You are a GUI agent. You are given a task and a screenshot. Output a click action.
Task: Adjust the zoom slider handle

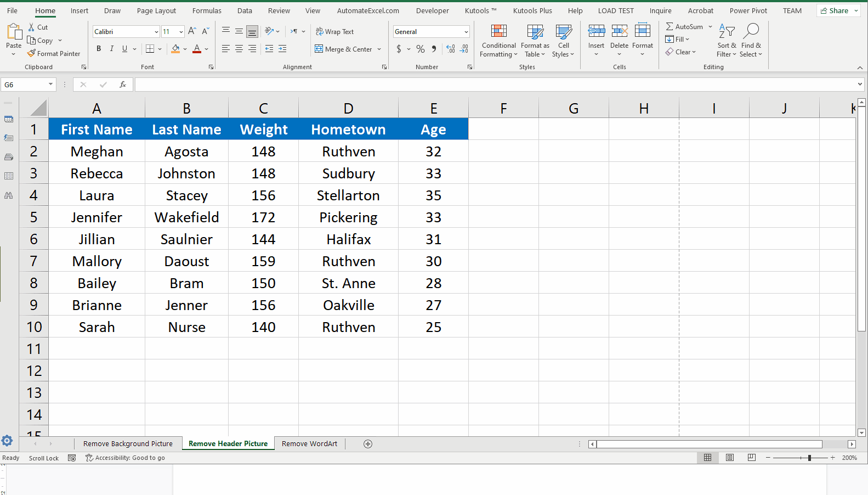coord(809,458)
